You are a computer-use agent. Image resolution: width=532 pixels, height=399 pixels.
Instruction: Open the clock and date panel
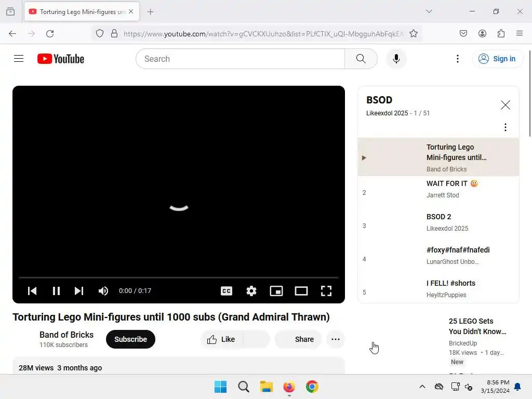pyautogui.click(x=495, y=387)
